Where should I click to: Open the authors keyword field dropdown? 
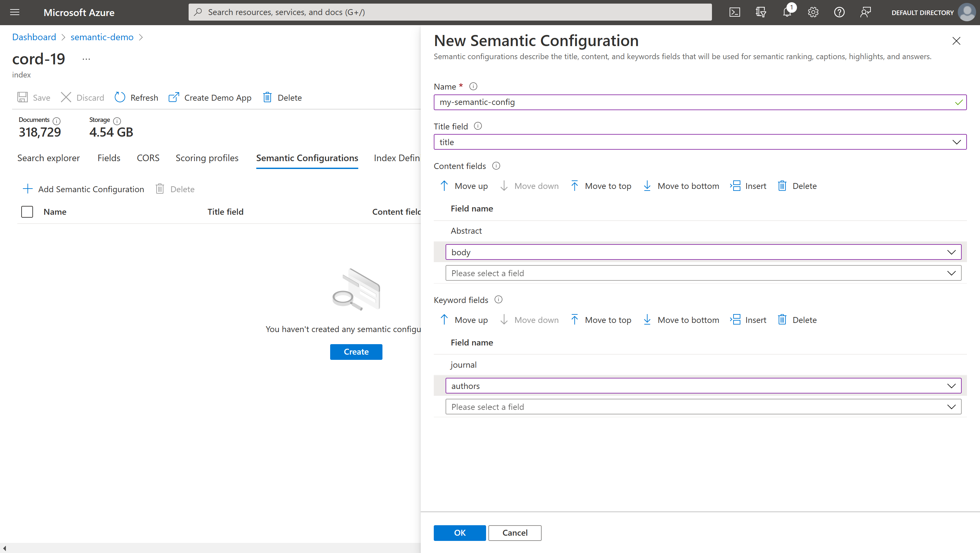[951, 386]
